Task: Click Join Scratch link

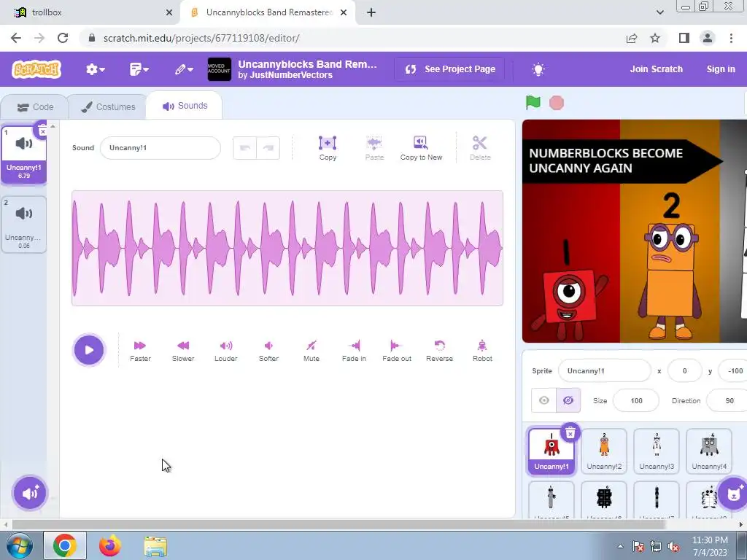Action: click(656, 69)
